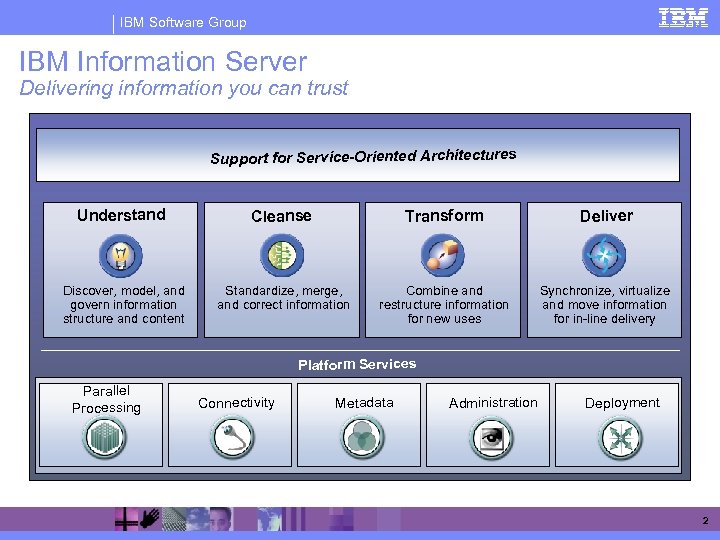The image size is (720, 540).
Task: Select the Cleanse heading
Action: pos(281,216)
